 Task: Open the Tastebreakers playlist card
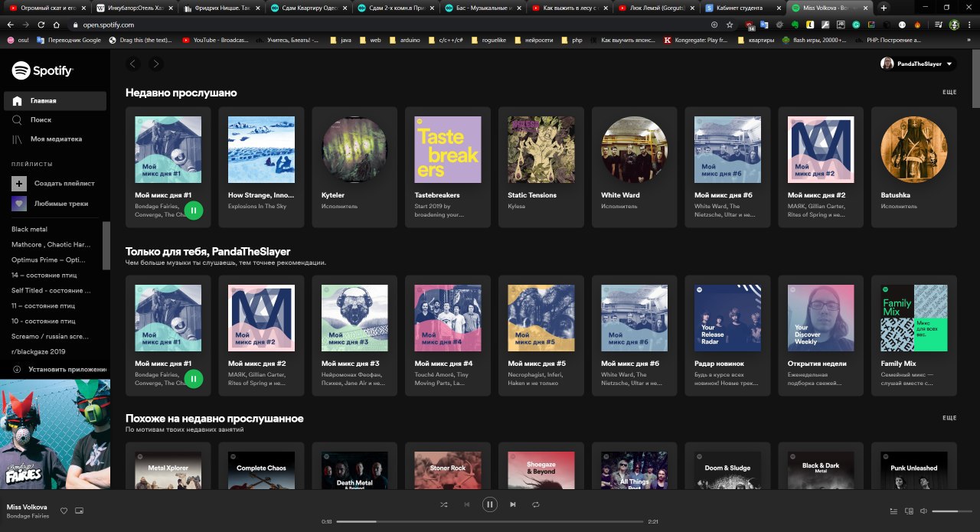(x=448, y=167)
